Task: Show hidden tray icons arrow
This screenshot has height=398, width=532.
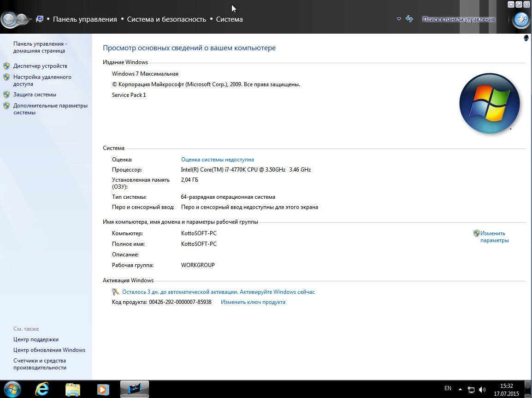Action: coord(460,390)
